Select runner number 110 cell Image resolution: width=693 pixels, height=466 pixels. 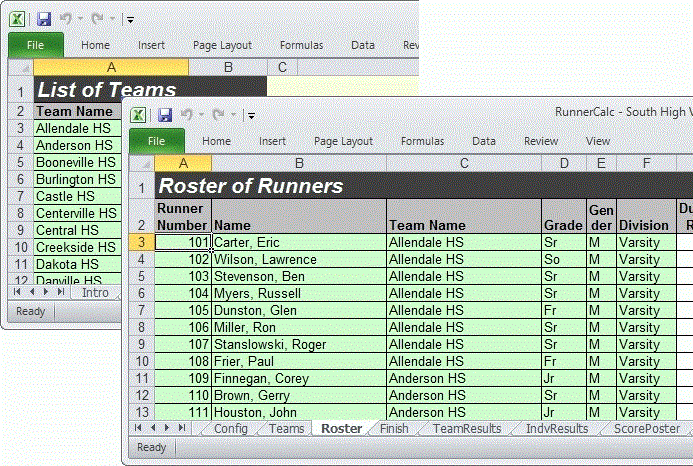(x=183, y=395)
